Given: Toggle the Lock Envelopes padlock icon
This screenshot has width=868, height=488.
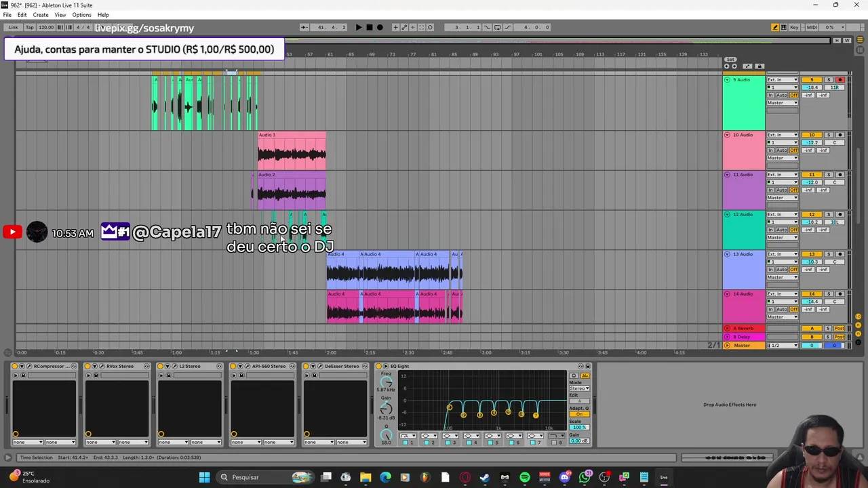Looking at the screenshot, I should pyautogui.click(x=759, y=66).
